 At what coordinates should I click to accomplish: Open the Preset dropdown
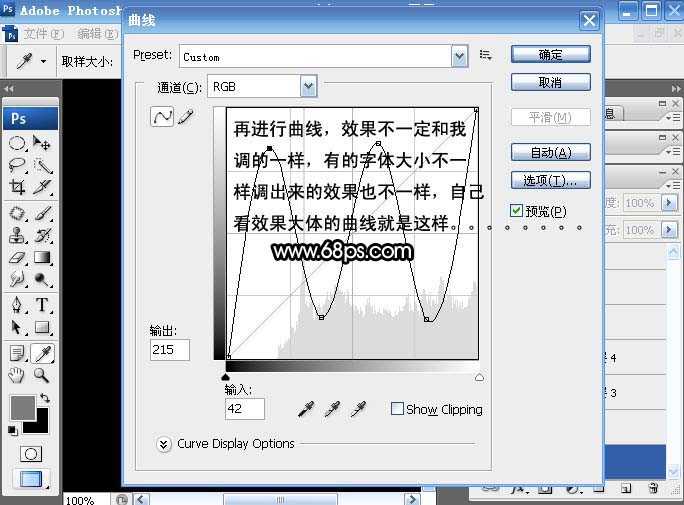[459, 56]
